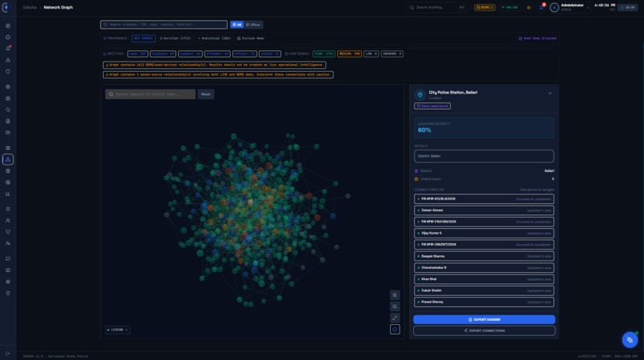Open the Administrator account dropdown
The width and height of the screenshot is (644, 360).
tap(571, 7)
